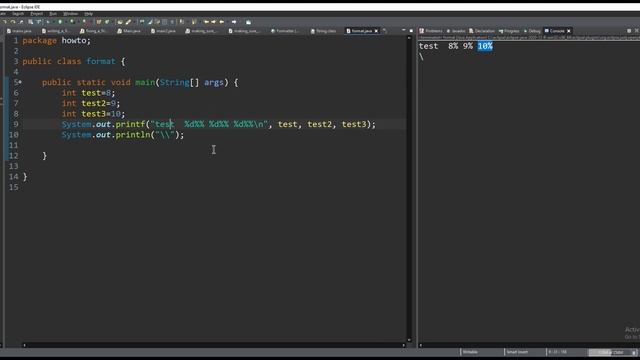
Task: Click "int test3=10;" on line 8
Action: coord(93,114)
